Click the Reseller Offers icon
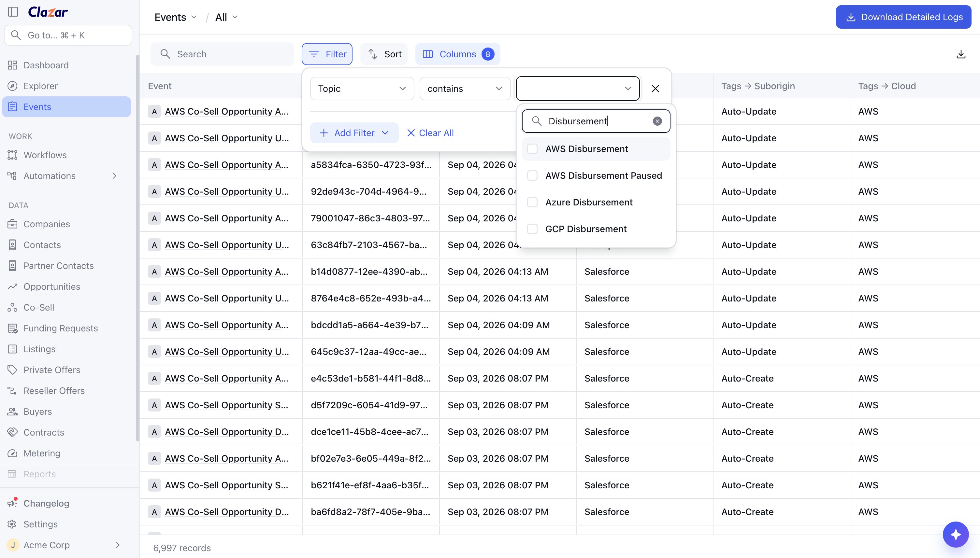Screen dimensions: 980x558 click(x=12, y=391)
